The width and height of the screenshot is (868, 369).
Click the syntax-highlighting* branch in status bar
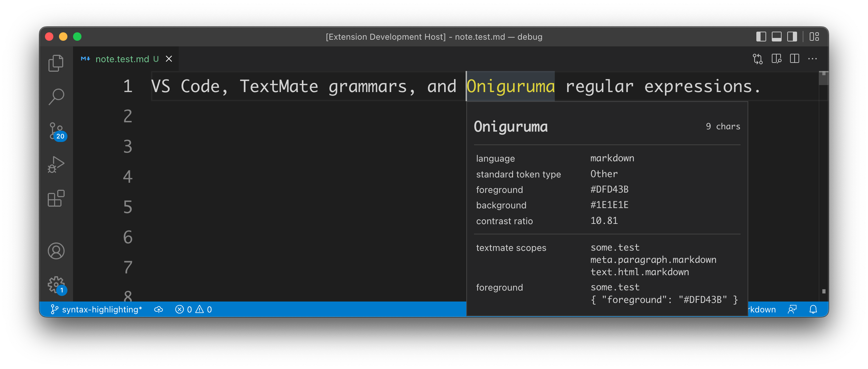pyautogui.click(x=96, y=309)
